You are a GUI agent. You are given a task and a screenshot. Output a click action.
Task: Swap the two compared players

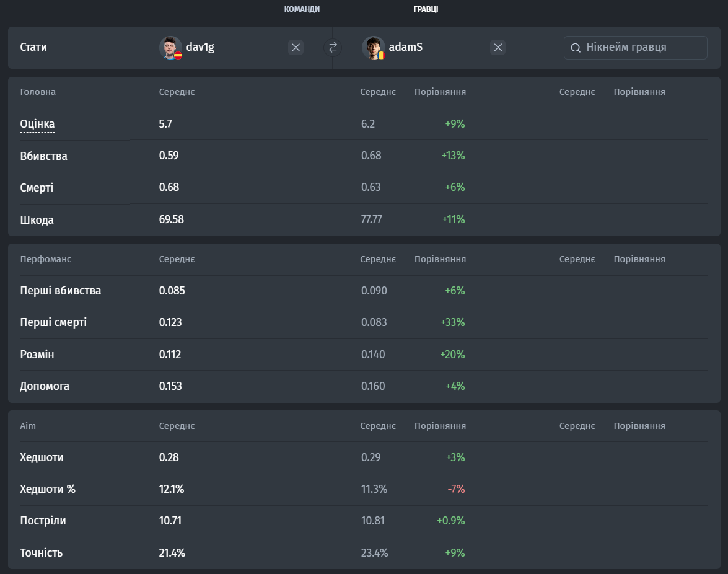coord(333,47)
